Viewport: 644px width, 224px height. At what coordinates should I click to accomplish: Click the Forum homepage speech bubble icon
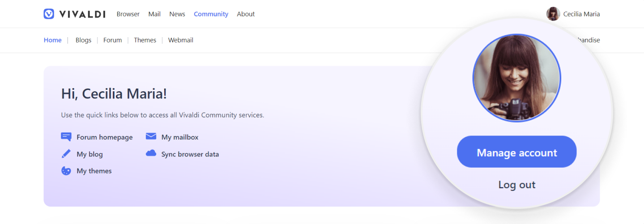(66, 137)
